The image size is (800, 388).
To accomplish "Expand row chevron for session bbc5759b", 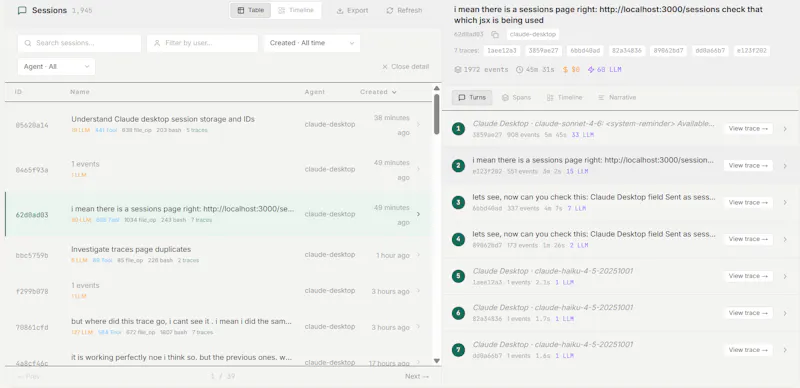I will click(418, 254).
